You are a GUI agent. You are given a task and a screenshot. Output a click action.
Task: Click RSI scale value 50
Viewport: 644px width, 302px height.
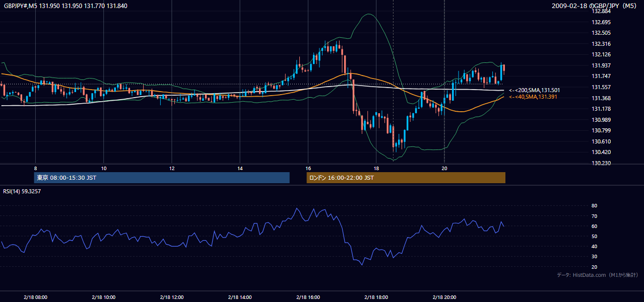click(594, 236)
